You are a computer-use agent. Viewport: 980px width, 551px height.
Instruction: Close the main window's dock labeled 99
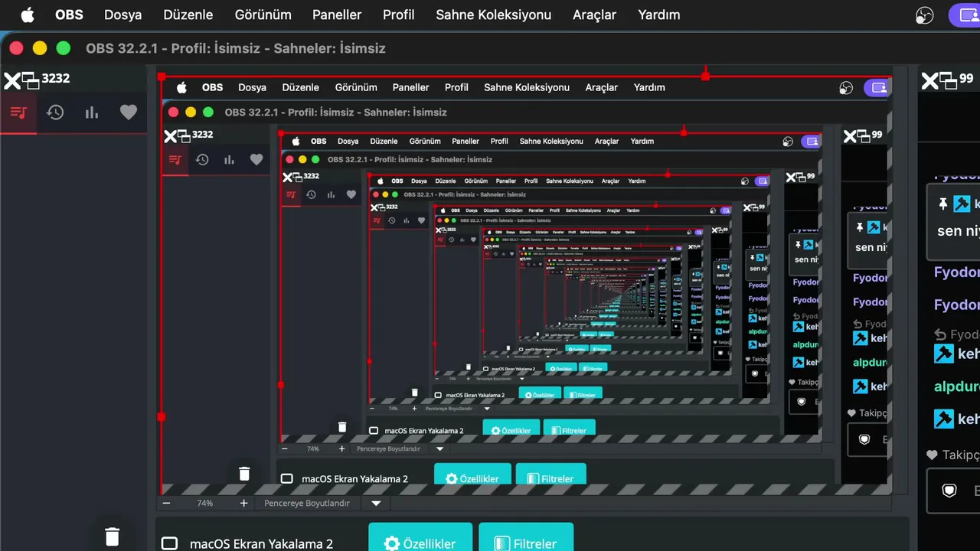(929, 80)
